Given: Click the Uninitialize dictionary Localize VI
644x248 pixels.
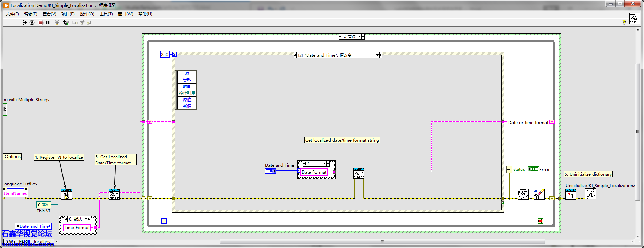Looking at the screenshot, I should (x=571, y=194).
